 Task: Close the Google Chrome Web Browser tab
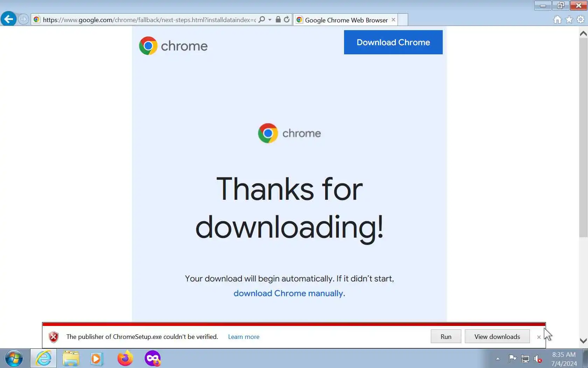[393, 20]
